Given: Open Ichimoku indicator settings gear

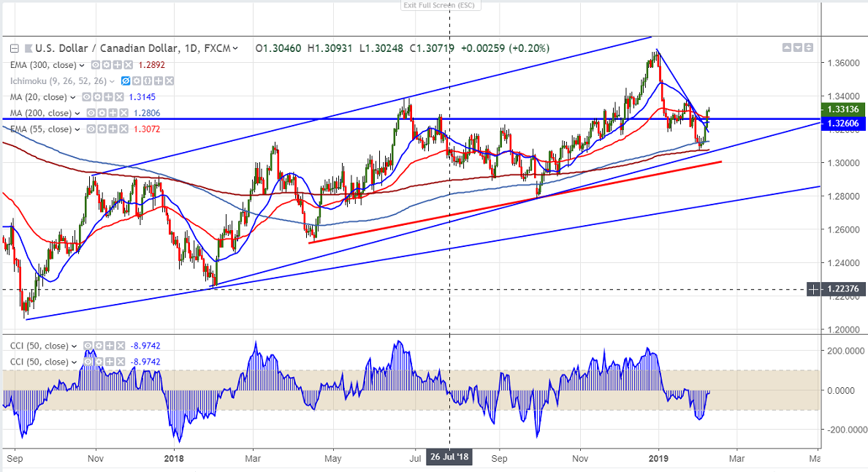Looking at the screenshot, I should (x=136, y=81).
